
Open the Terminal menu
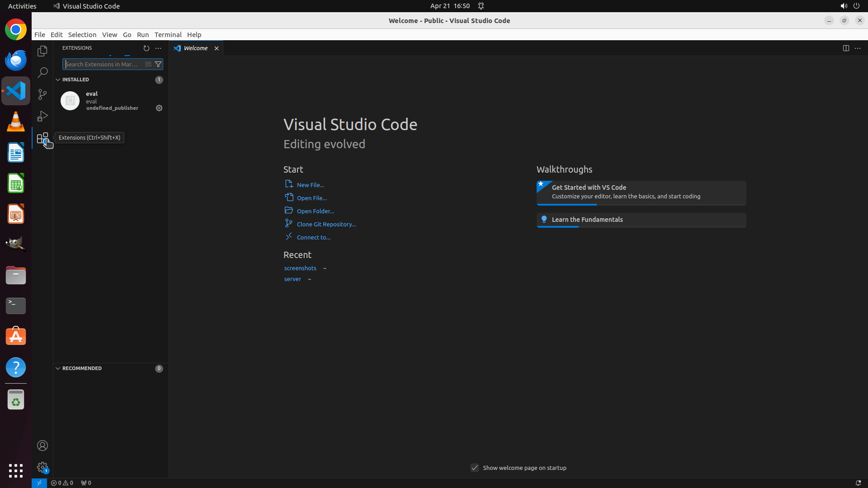click(x=168, y=35)
